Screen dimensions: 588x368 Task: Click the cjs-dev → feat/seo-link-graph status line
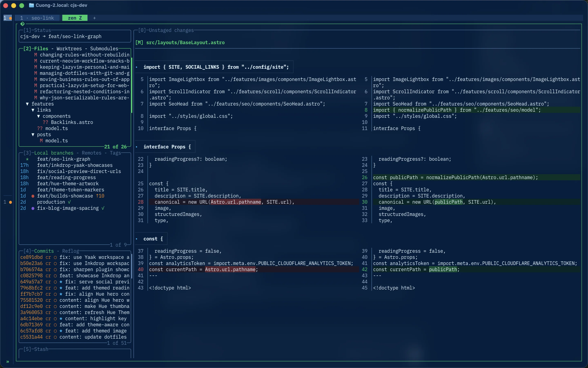[61, 37]
